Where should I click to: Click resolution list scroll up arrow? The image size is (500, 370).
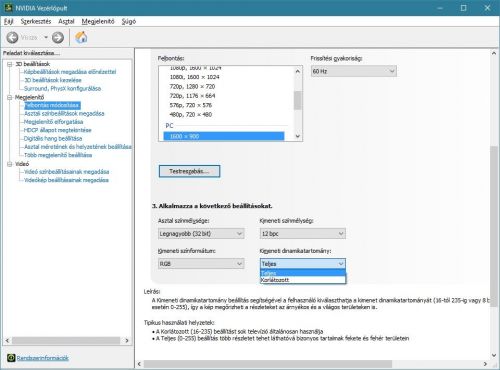pos(298,71)
